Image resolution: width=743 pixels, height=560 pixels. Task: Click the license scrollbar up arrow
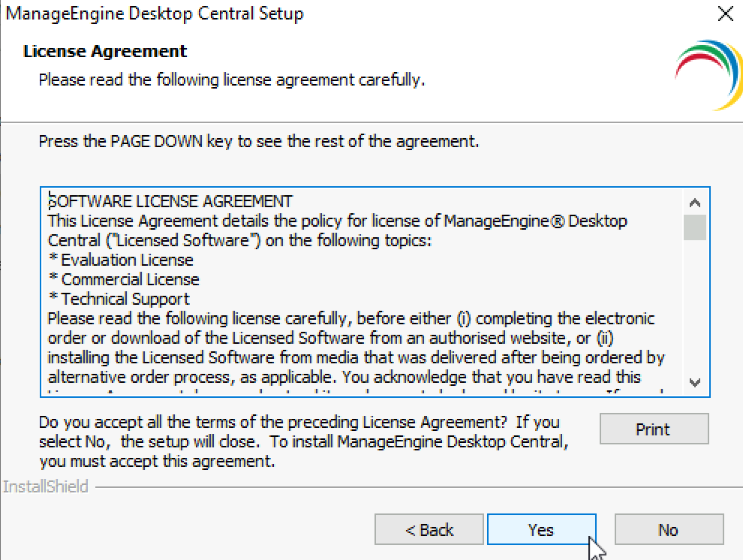(695, 203)
